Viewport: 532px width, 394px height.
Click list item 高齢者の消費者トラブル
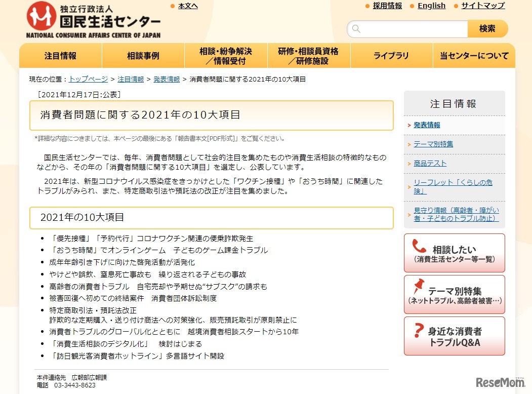click(158, 287)
